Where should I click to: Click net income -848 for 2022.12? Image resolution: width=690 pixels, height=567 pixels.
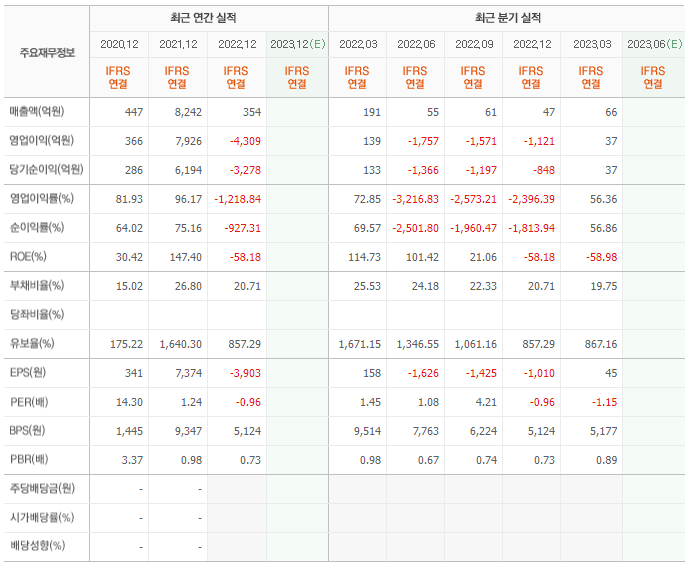pos(544,170)
